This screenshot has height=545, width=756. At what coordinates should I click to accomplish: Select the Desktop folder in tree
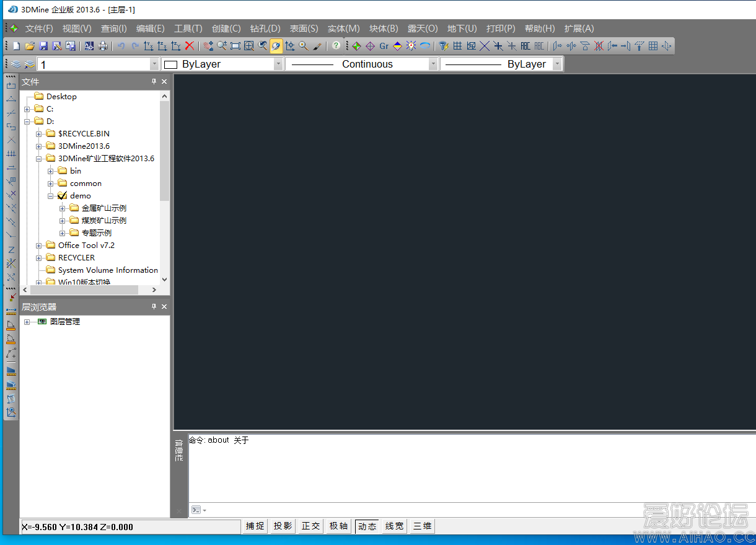(61, 96)
